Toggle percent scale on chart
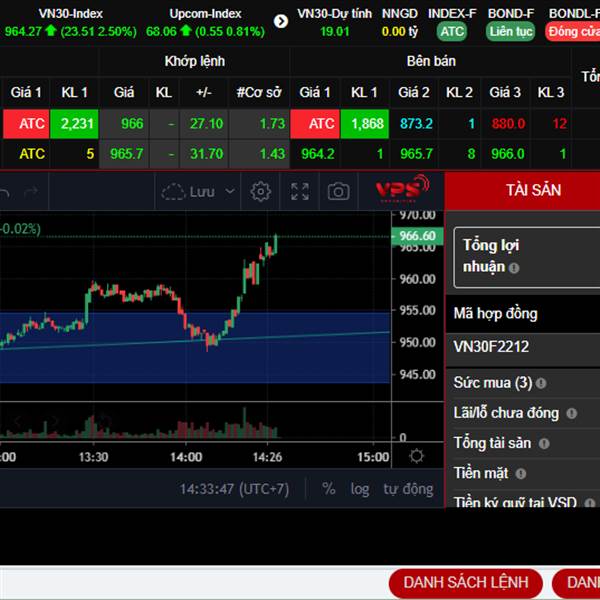Viewport: 600px width, 600px height. (329, 489)
